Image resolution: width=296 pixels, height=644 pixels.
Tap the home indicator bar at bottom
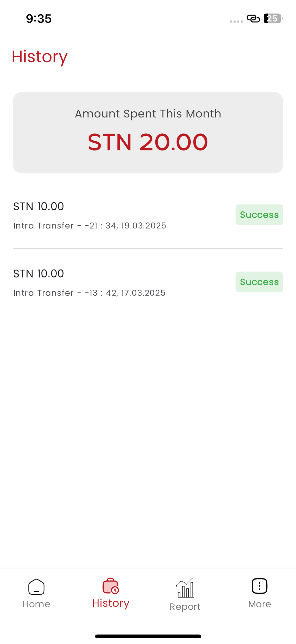tap(148, 636)
